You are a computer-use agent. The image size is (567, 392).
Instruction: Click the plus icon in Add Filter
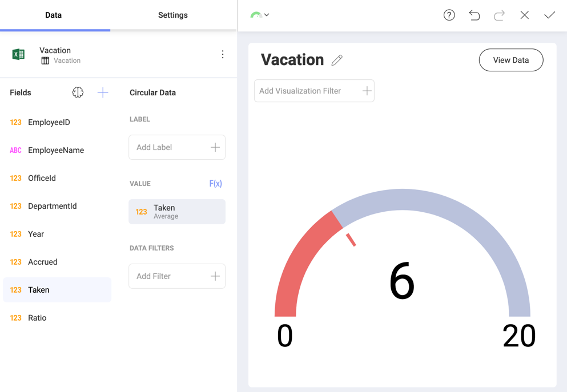[215, 276]
